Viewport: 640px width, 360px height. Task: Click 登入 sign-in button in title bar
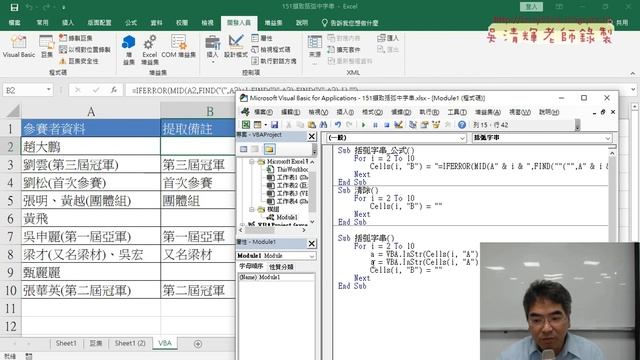tap(531, 7)
